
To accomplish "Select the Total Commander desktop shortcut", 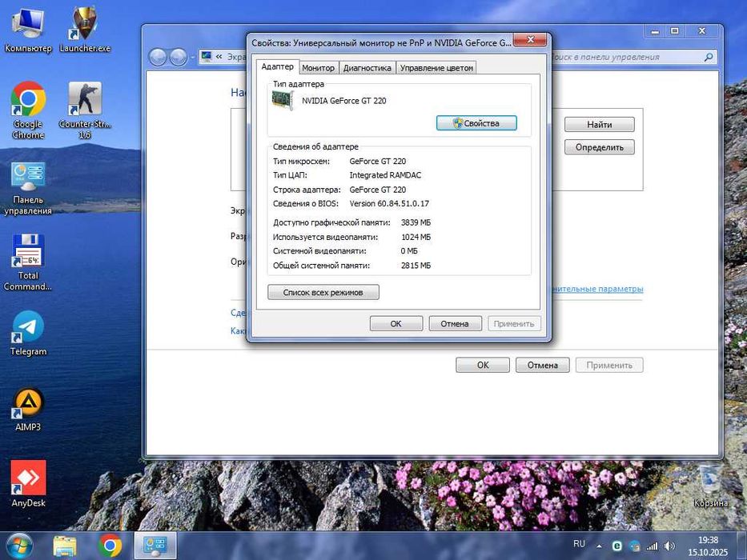I will point(28,263).
